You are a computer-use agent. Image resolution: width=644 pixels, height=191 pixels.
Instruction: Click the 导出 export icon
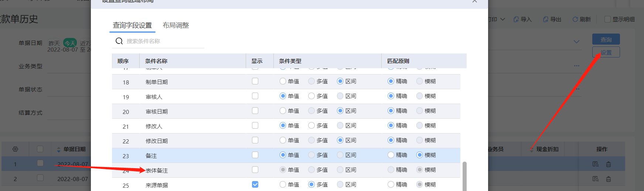pos(546,20)
